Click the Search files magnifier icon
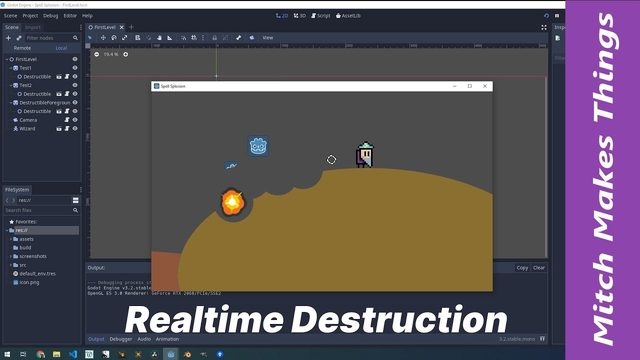640x360 pixels. 76,210
